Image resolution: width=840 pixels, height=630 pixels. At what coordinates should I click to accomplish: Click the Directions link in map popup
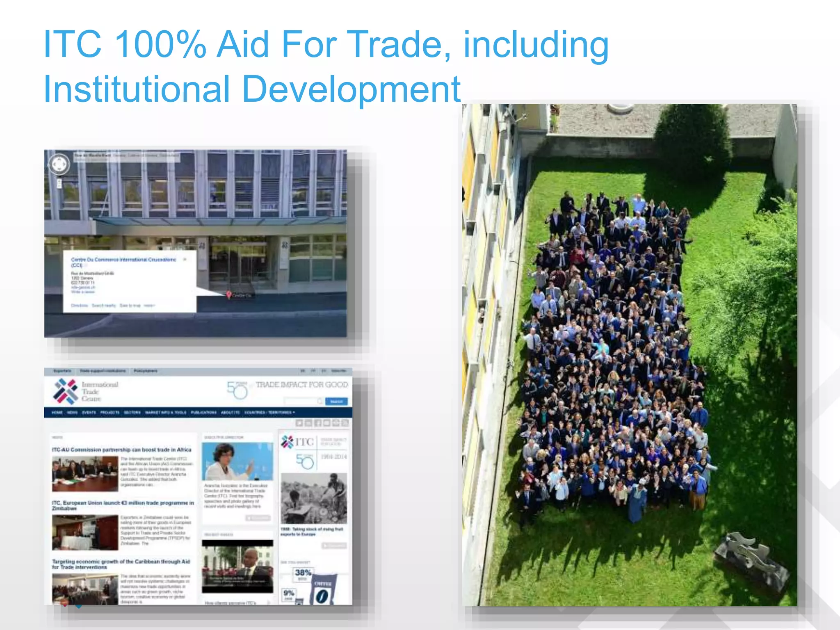tap(79, 306)
